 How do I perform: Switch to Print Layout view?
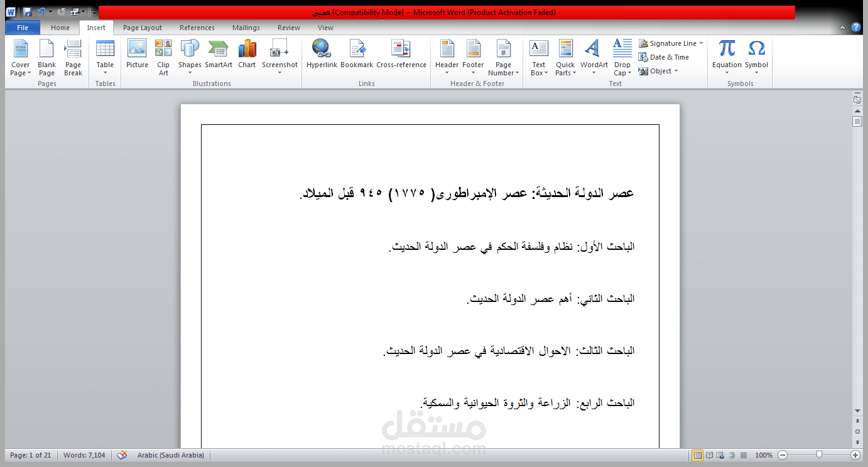point(697,455)
